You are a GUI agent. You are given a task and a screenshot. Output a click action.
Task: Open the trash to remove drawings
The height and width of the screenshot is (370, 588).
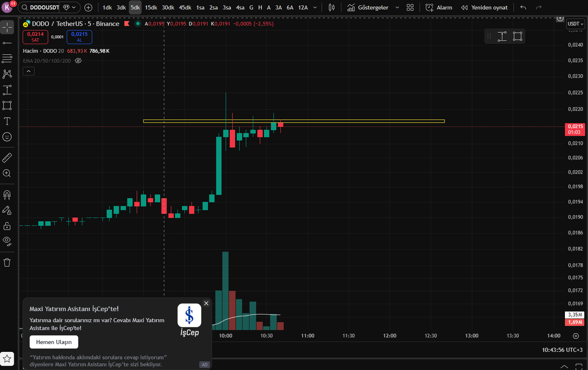click(x=7, y=262)
